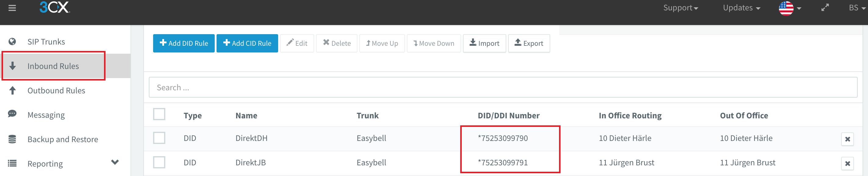This screenshot has height=176, width=868.
Task: Select the DirektDH name cell
Action: pyautogui.click(x=251, y=138)
